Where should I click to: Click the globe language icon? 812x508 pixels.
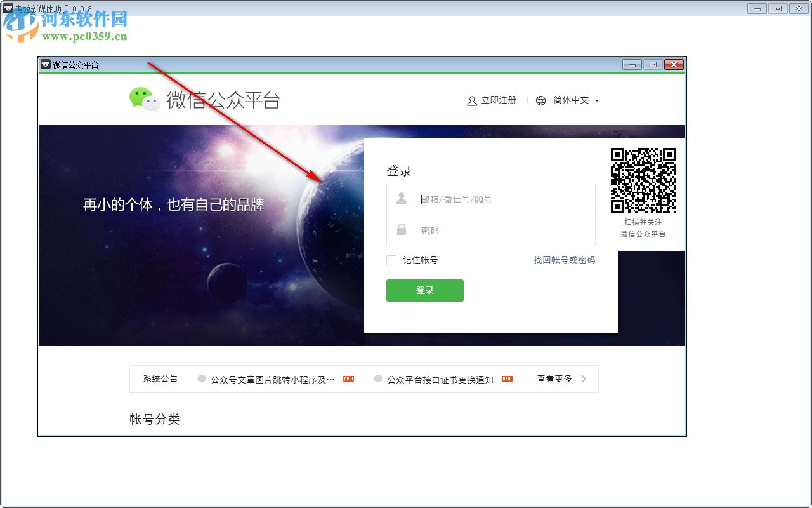point(540,100)
